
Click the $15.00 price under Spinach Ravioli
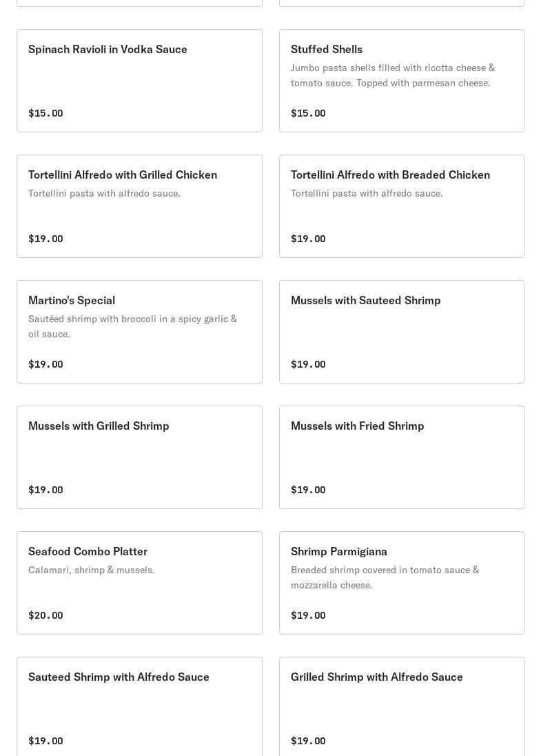[45, 113]
